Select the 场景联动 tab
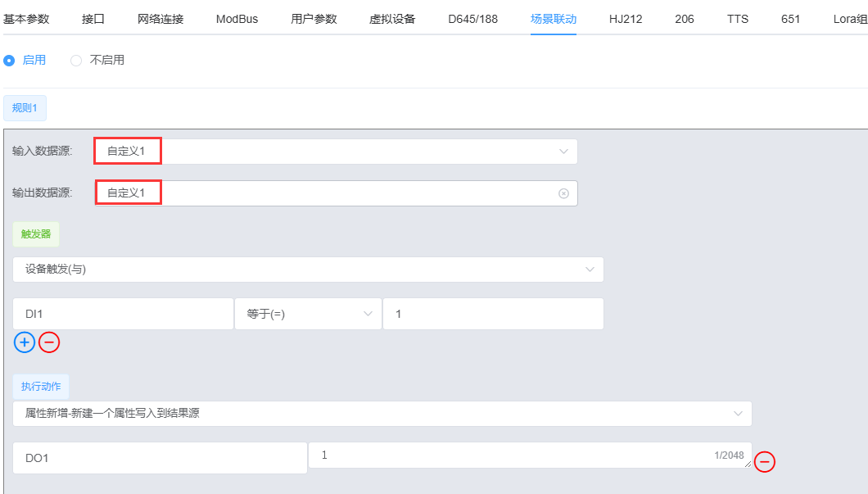The image size is (868, 494). click(x=554, y=19)
